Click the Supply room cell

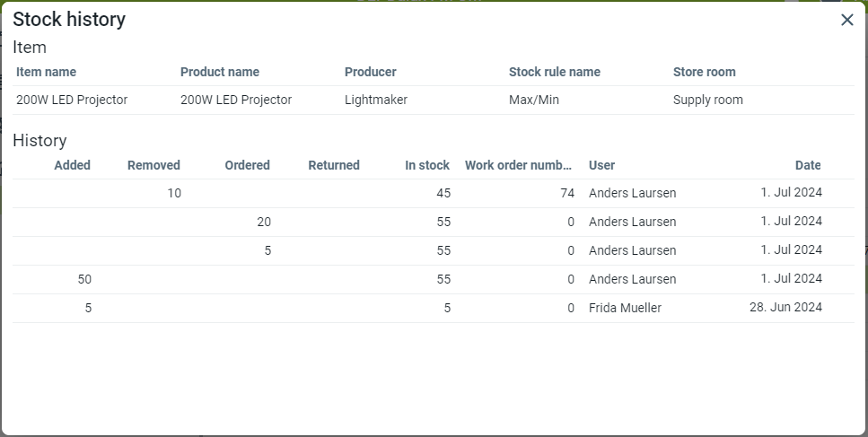coord(707,100)
